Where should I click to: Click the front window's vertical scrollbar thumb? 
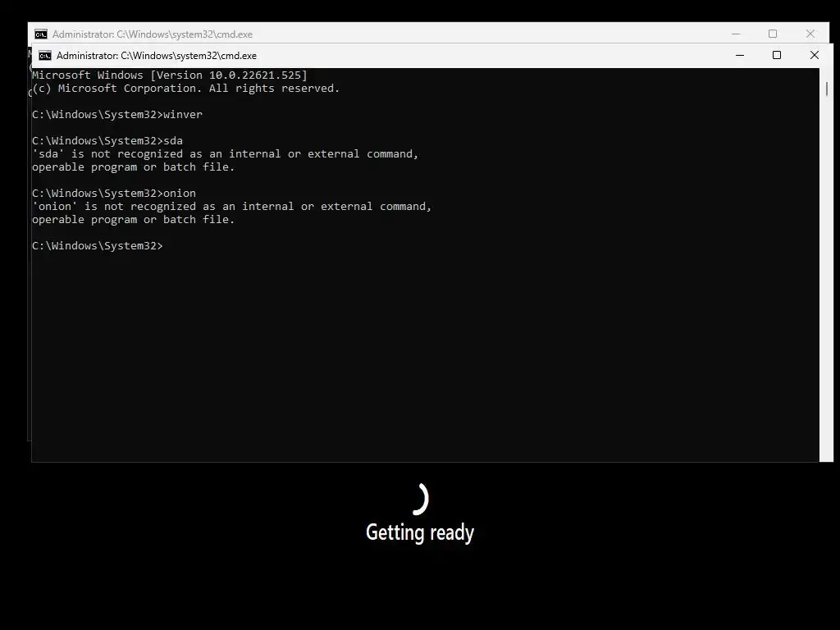click(827, 89)
